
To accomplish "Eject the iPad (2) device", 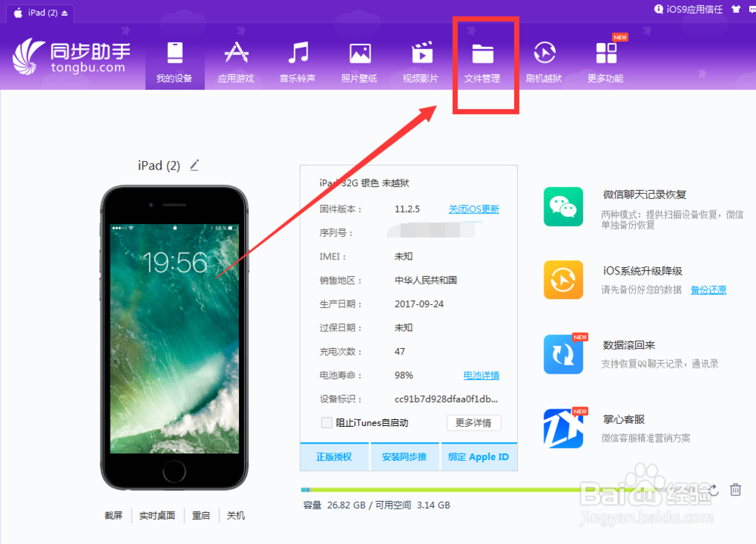I will click(x=64, y=13).
